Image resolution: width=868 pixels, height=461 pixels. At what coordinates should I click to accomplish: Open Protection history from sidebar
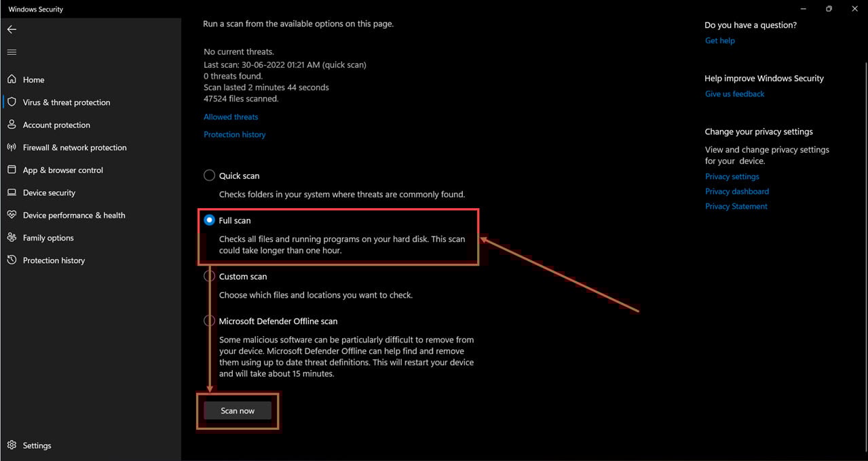click(54, 260)
